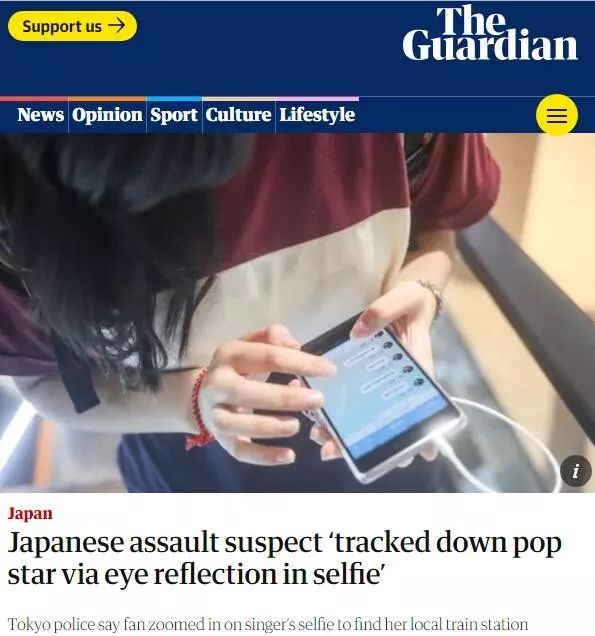Click the pink bar above Lifestyle
The image size is (595, 636).
(317, 99)
